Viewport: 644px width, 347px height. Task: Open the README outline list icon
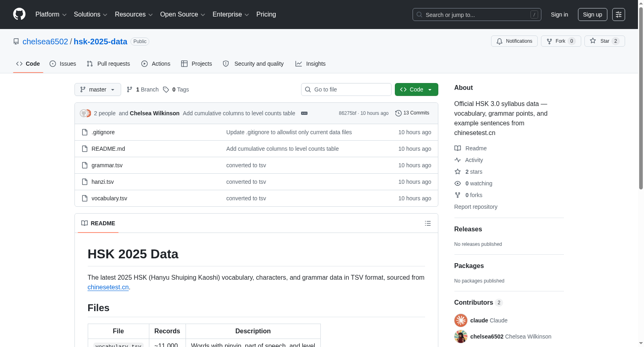[x=428, y=223]
